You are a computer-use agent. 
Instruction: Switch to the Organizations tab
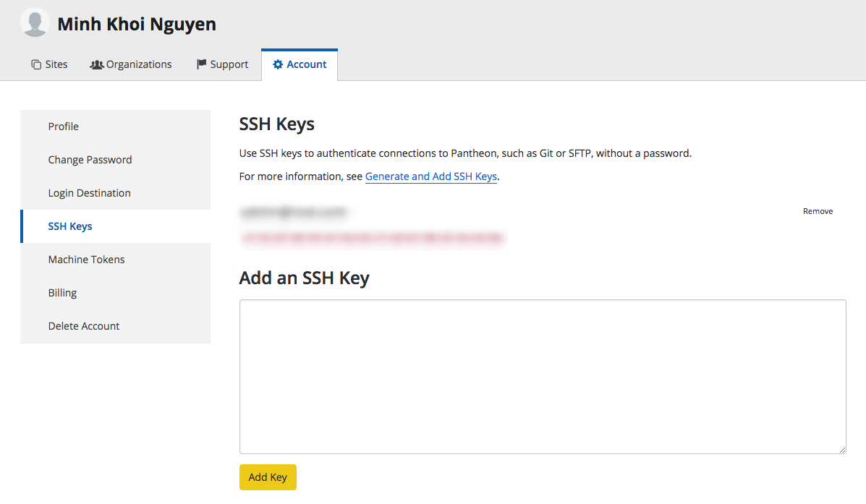[131, 64]
